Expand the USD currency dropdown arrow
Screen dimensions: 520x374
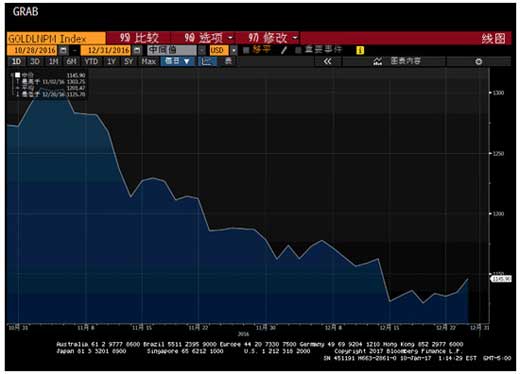point(234,50)
